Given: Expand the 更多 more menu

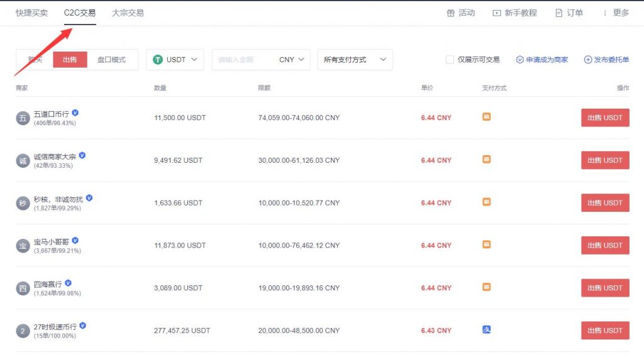Looking at the screenshot, I should [x=616, y=13].
